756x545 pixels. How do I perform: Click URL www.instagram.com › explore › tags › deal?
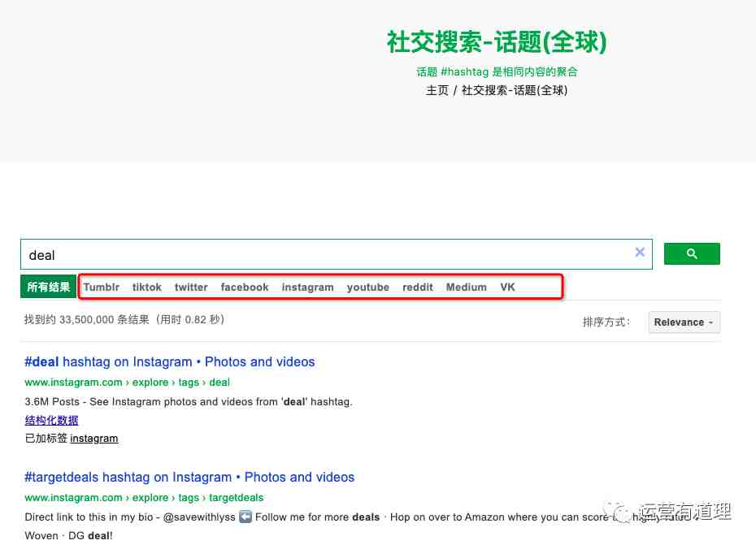coord(128,382)
